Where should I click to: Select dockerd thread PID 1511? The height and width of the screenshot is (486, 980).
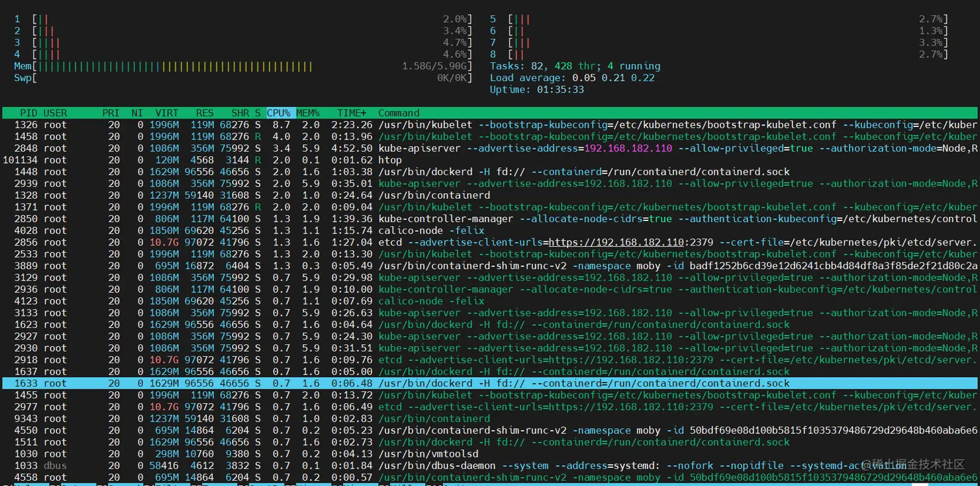(490, 441)
